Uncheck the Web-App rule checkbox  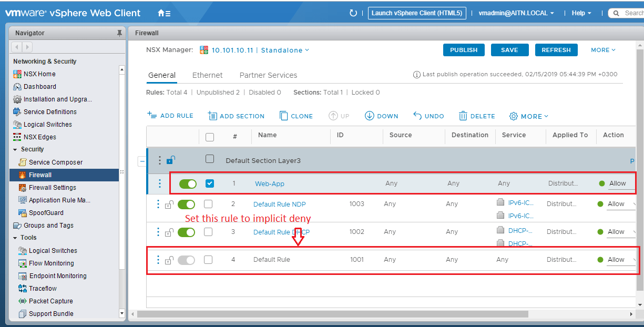pyautogui.click(x=210, y=183)
